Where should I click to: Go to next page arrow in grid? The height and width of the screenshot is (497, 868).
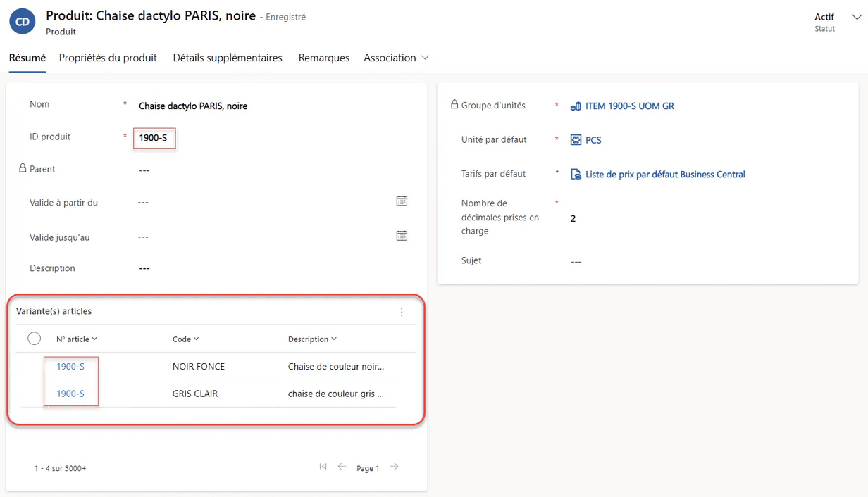coord(395,467)
